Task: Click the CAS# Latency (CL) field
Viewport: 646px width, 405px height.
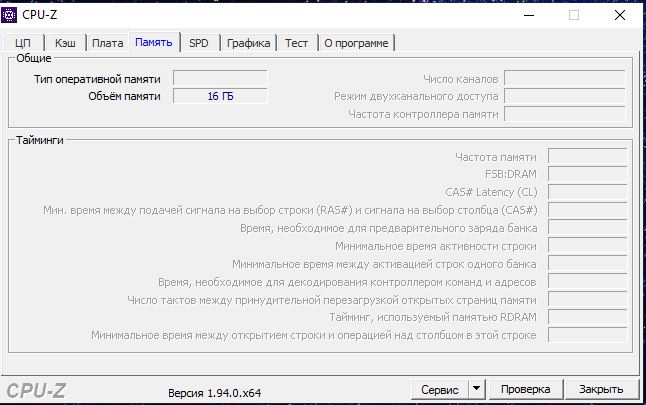Action: [587, 192]
